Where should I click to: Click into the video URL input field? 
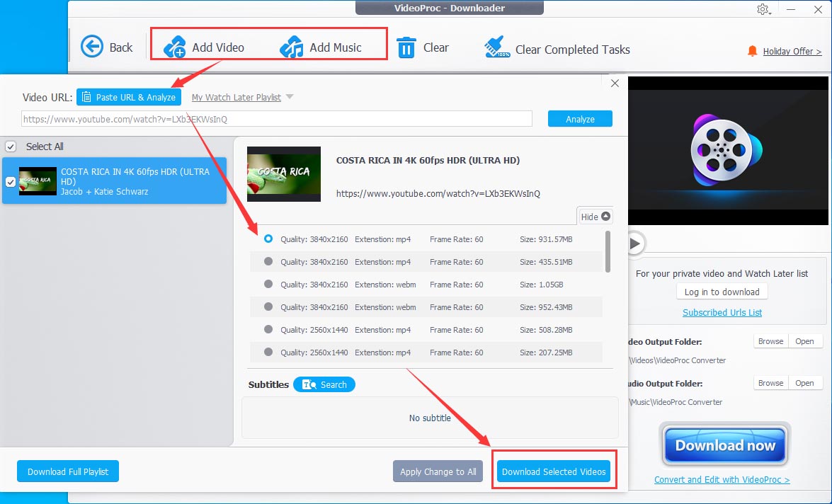point(276,119)
